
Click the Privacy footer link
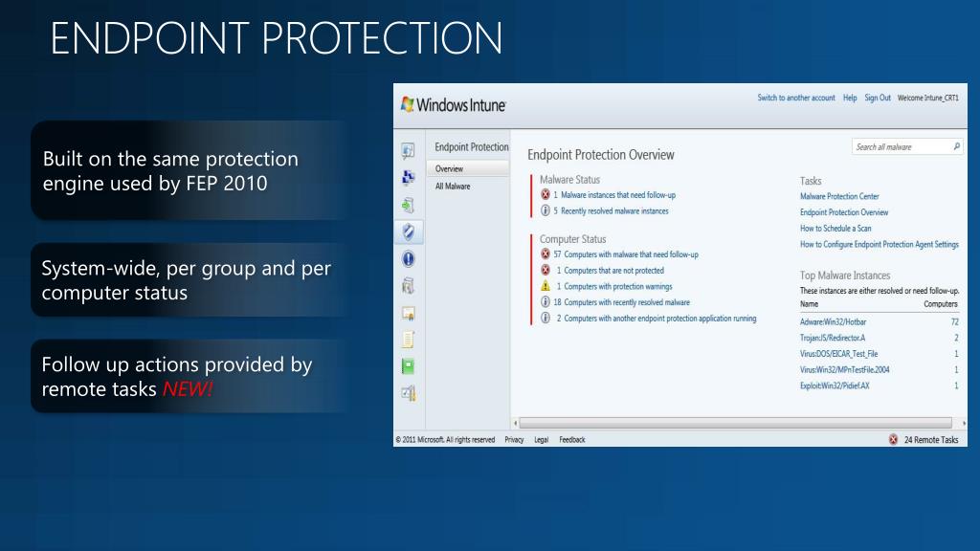(x=514, y=440)
